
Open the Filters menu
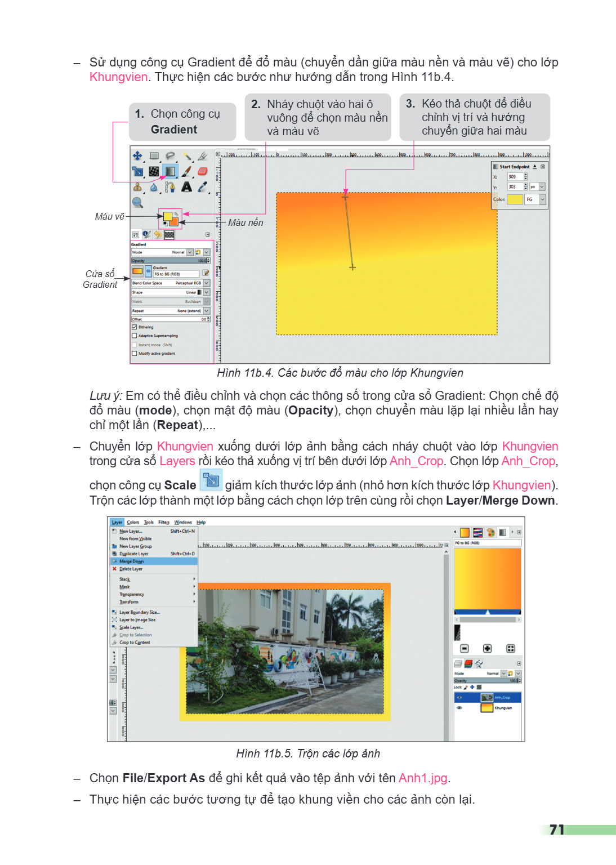pyautogui.click(x=164, y=523)
